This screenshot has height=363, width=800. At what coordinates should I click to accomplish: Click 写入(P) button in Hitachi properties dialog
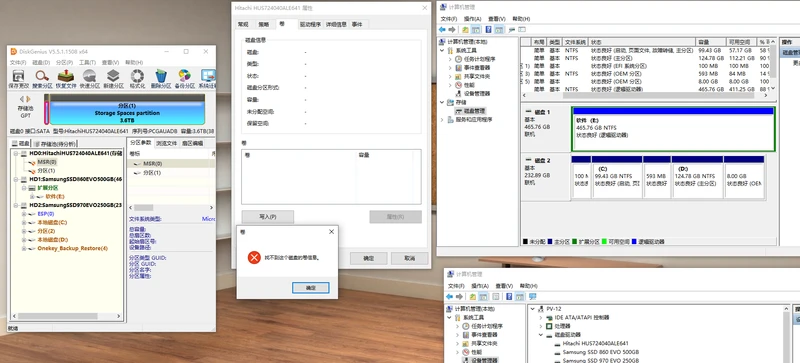pos(268,216)
